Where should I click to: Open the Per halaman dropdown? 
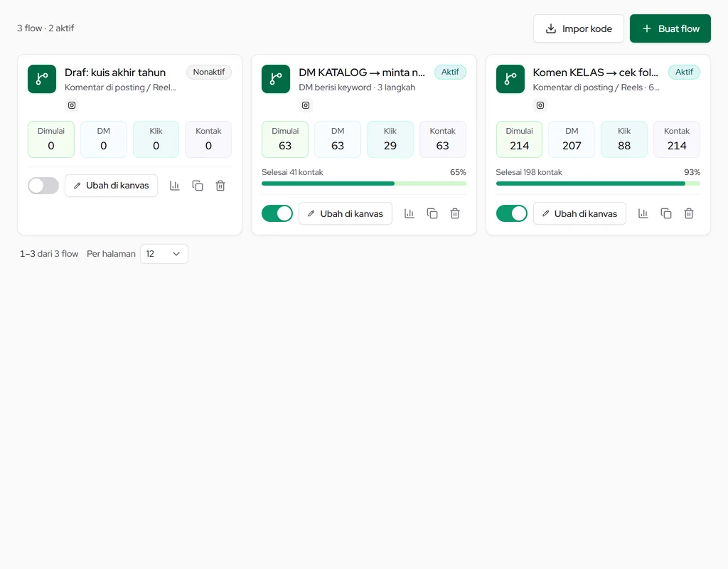(x=164, y=254)
